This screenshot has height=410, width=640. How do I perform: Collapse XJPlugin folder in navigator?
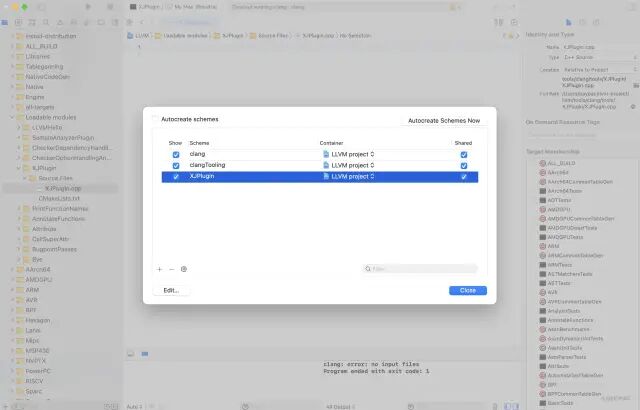tap(18, 168)
